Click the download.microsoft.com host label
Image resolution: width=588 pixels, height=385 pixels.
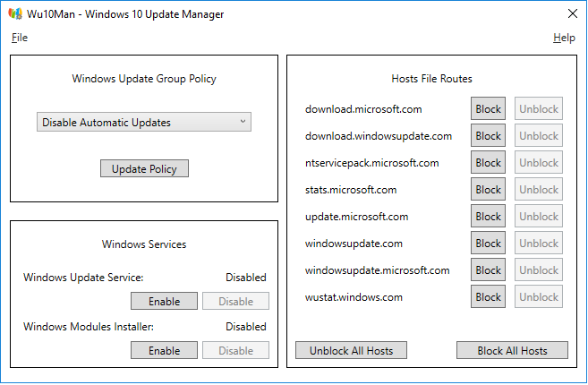point(363,109)
